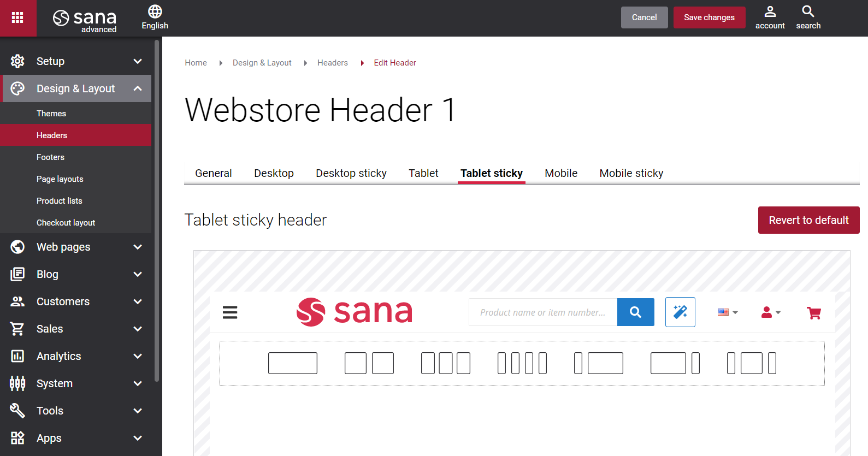868x456 pixels.
Task: Expand the Apps section chevron
Action: 138,438
